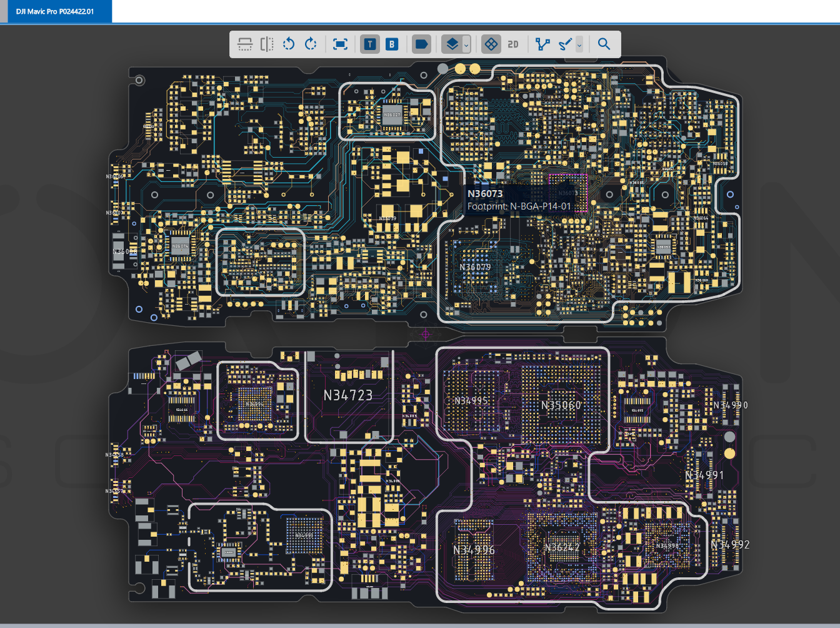Rotate the board clockwise

(x=311, y=44)
